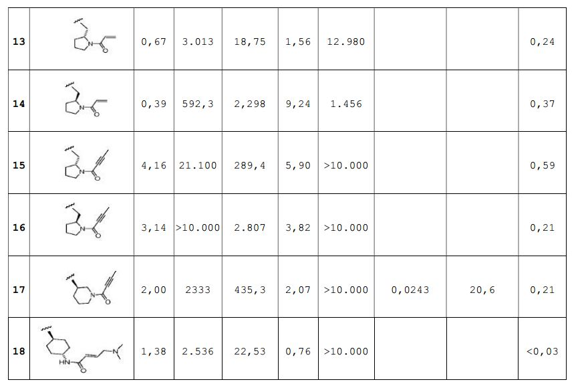Image resolution: width=588 pixels, height=392 pixels.
Task: Select the cell with value 2.807
Action: coord(250,228)
